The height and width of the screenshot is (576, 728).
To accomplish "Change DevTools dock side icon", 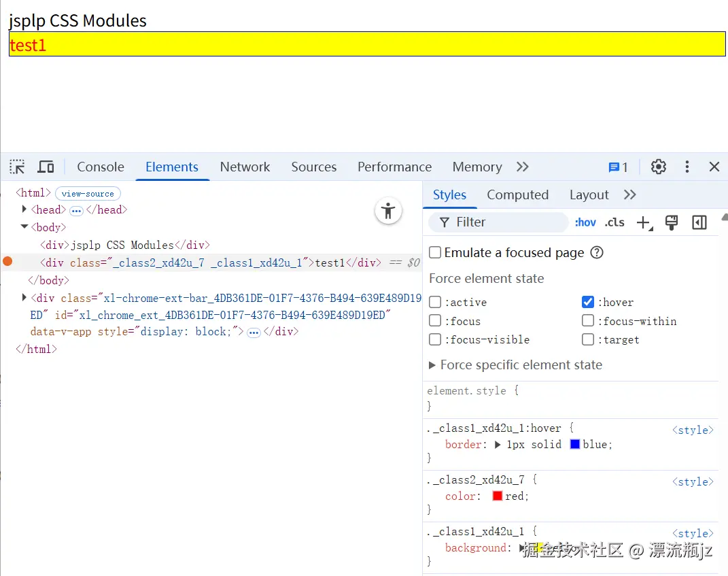I will [x=699, y=222].
